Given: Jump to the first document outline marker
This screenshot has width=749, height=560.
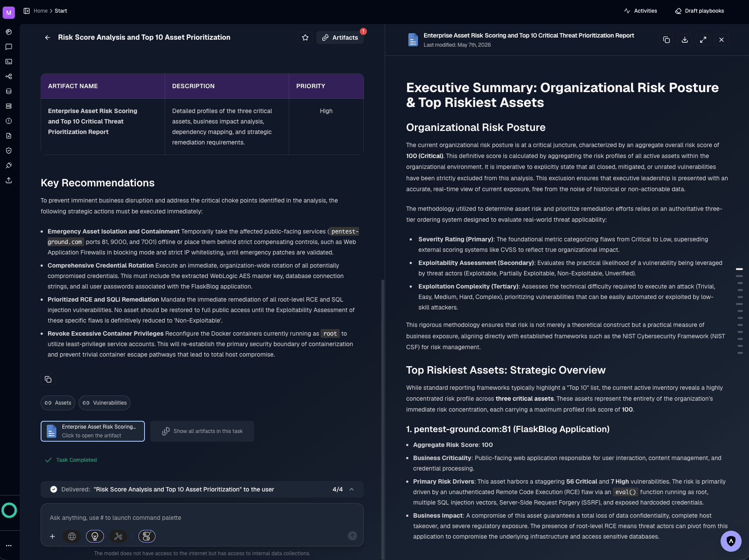Looking at the screenshot, I should [739, 269].
